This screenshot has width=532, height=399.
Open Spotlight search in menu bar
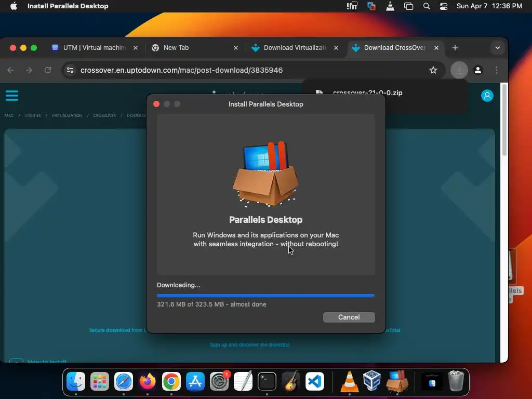[x=427, y=6]
